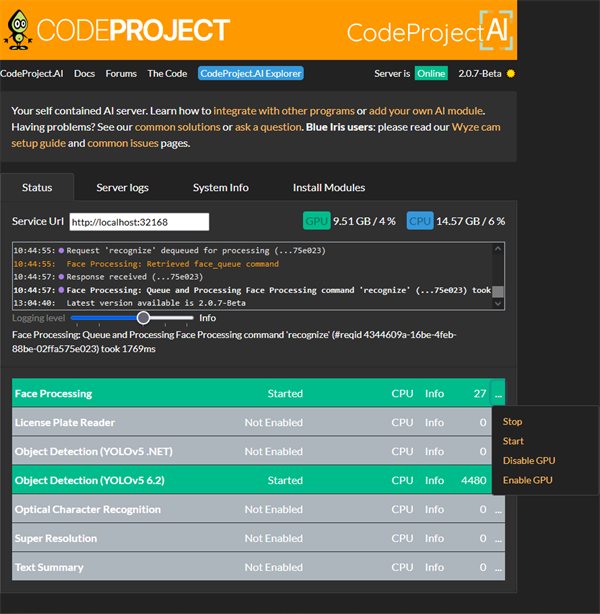Switch to the Server logs tab
This screenshot has height=614, width=600.
(x=122, y=188)
